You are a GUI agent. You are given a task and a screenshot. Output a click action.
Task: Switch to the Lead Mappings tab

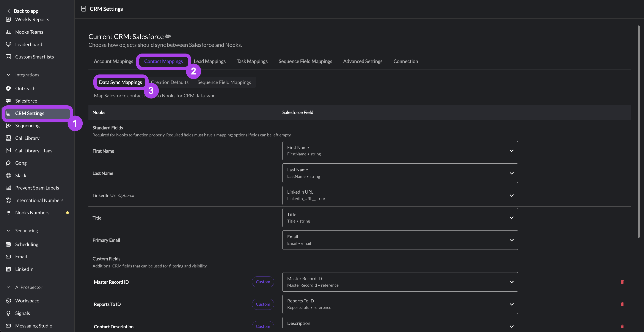click(210, 62)
